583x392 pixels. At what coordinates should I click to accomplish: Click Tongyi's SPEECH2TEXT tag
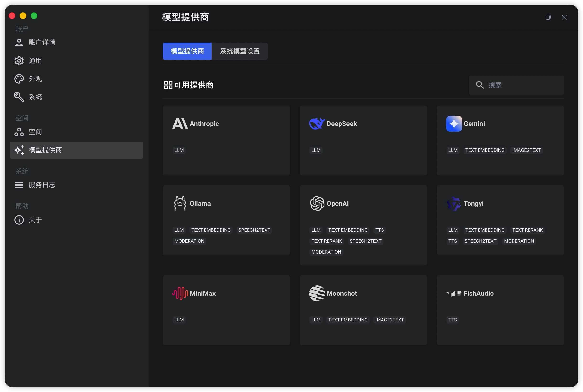pos(480,241)
